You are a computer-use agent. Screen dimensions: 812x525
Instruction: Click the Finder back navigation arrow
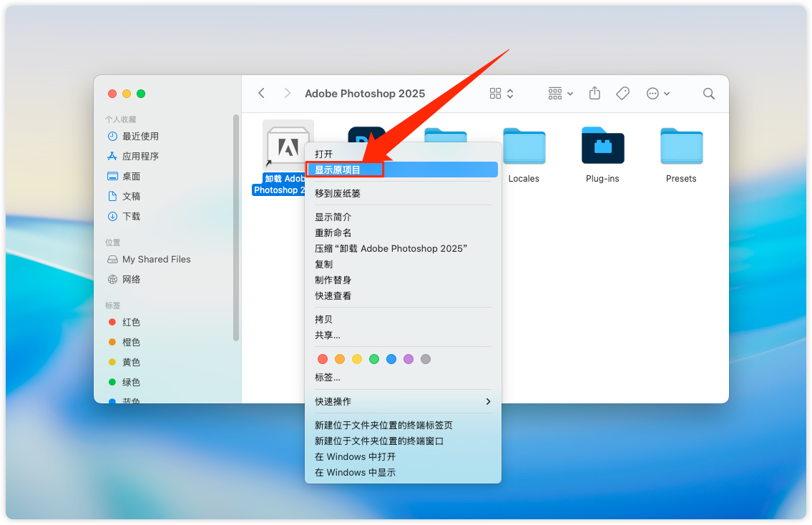(262, 93)
